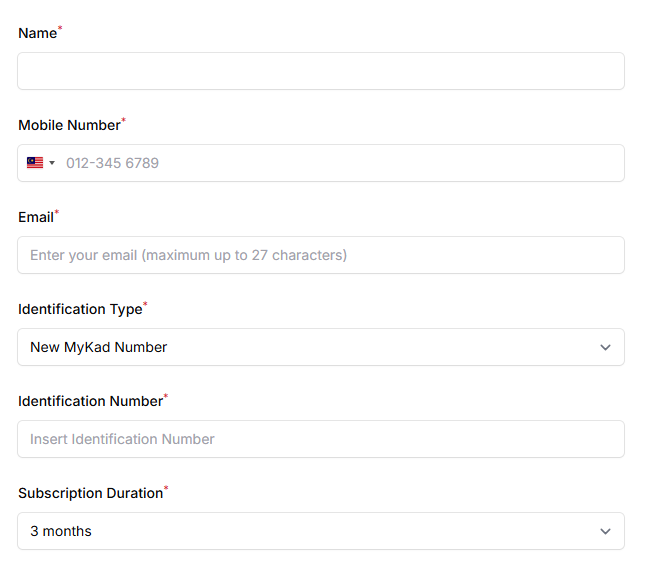Click the chevron in Subscription Duration field
This screenshot has height=561, width=648.
[604, 531]
